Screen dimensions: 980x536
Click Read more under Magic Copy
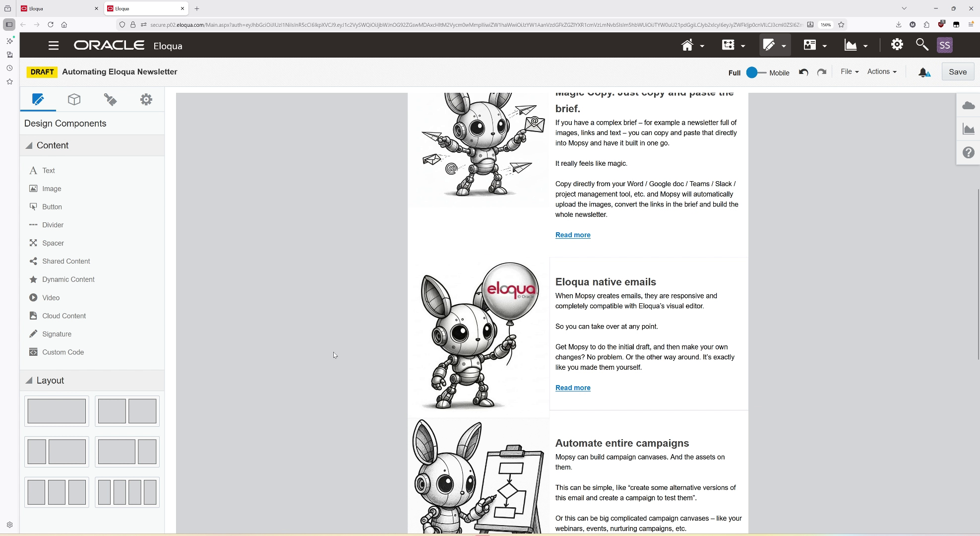coord(573,235)
